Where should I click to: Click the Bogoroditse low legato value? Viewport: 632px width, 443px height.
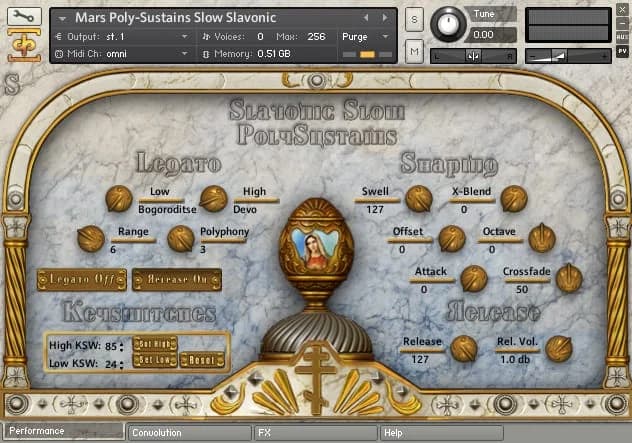(167, 210)
